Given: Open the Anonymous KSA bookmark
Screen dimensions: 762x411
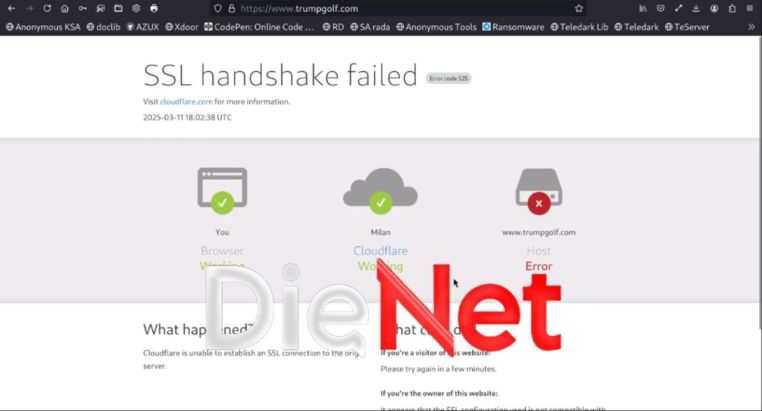Looking at the screenshot, I should point(43,27).
